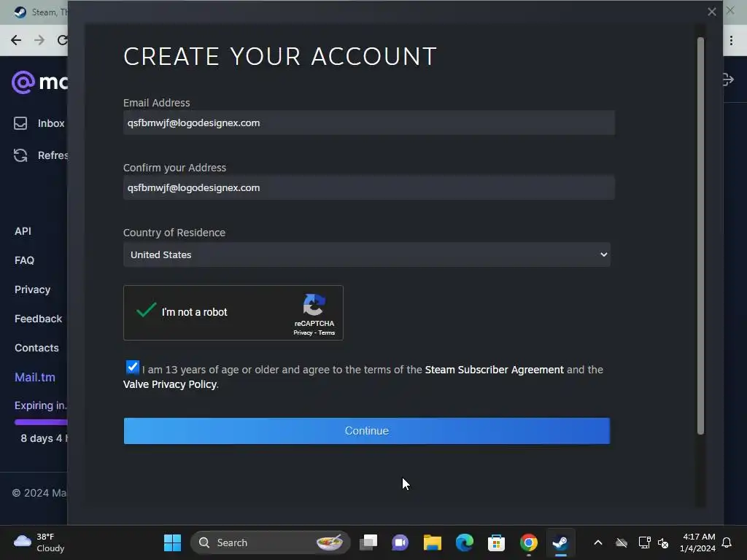
Task: Open the Windows Start menu
Action: [172, 542]
